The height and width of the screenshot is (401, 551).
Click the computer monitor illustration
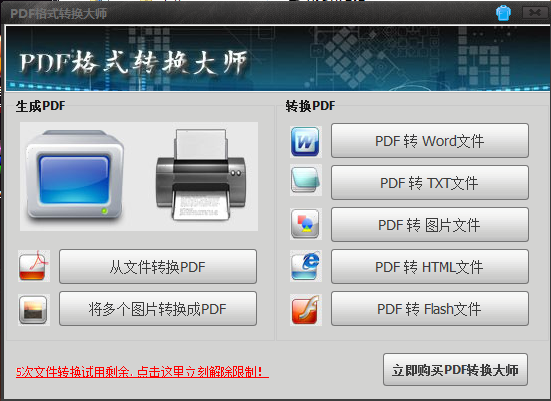74,175
